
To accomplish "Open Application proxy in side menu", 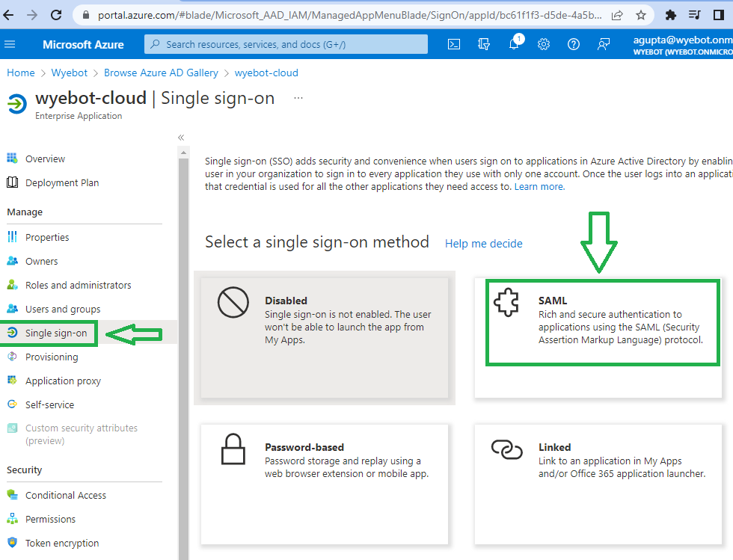I will (63, 381).
